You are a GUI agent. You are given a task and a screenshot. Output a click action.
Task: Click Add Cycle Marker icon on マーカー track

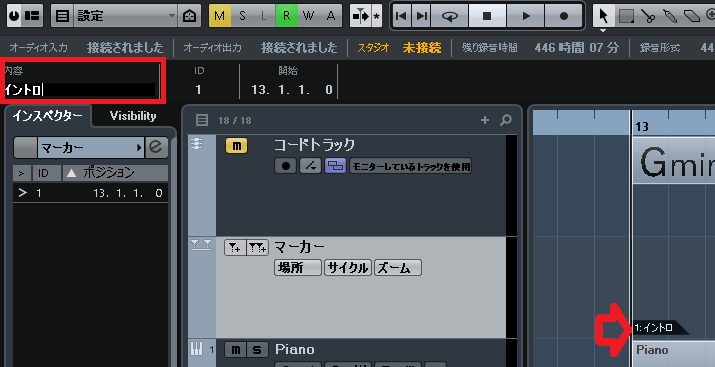(x=258, y=248)
